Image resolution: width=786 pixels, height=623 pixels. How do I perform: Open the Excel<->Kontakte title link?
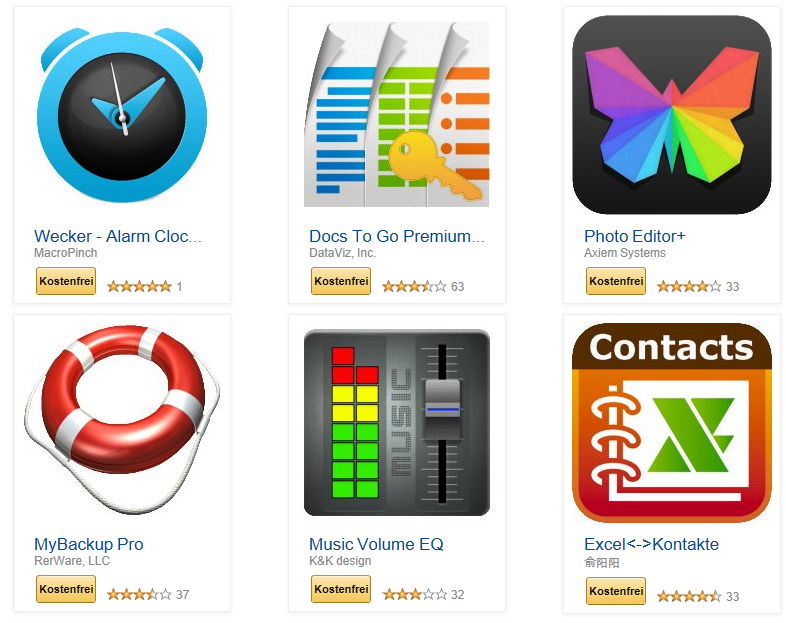(651, 544)
